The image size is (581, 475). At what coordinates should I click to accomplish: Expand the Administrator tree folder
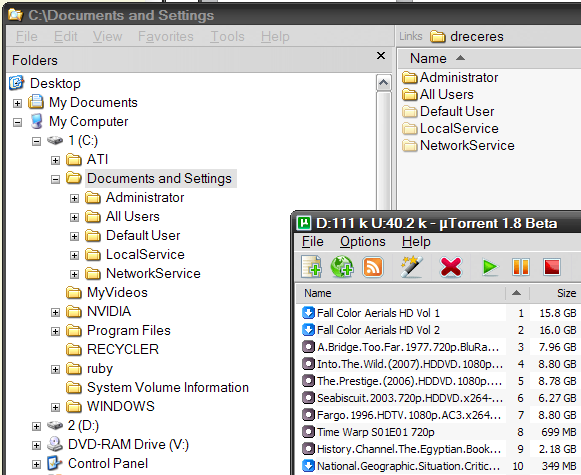74,198
